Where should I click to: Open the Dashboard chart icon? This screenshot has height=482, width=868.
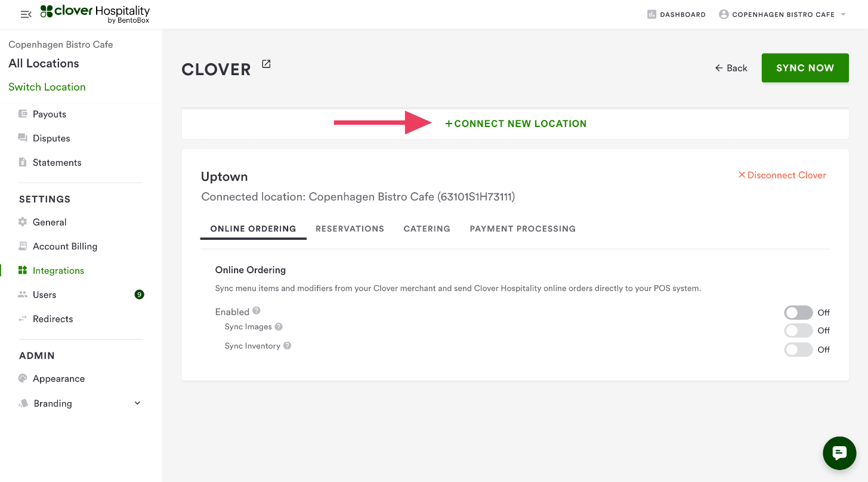pyautogui.click(x=651, y=14)
